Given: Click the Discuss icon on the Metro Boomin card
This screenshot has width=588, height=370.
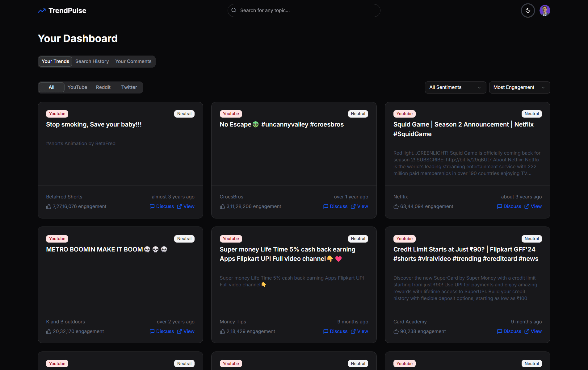Looking at the screenshot, I should [x=152, y=331].
